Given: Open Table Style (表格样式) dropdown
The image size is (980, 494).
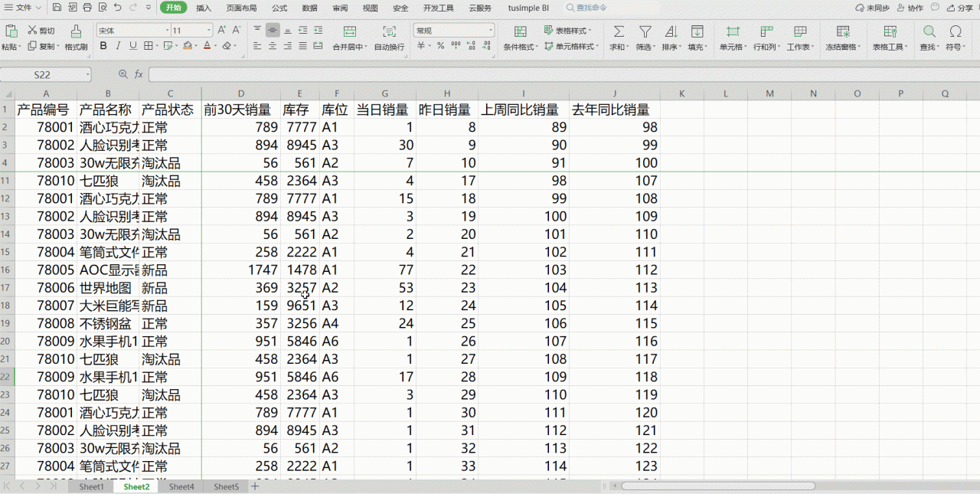Looking at the screenshot, I should pyautogui.click(x=567, y=31).
